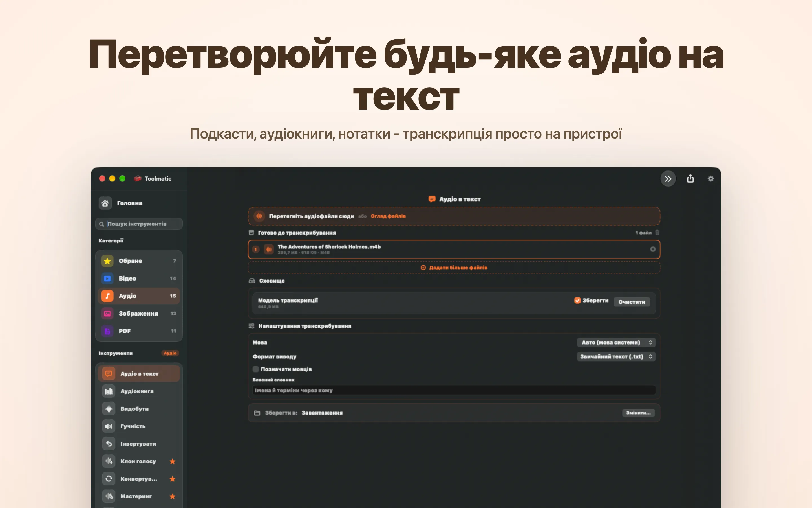Open the Інвертувати tool
The image size is (812, 508).
point(139,443)
